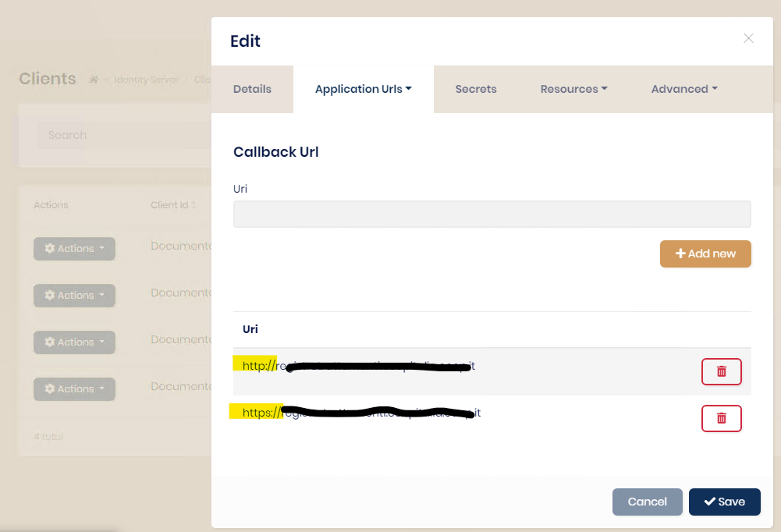Expand the Resources tab dropdown

pyautogui.click(x=573, y=89)
